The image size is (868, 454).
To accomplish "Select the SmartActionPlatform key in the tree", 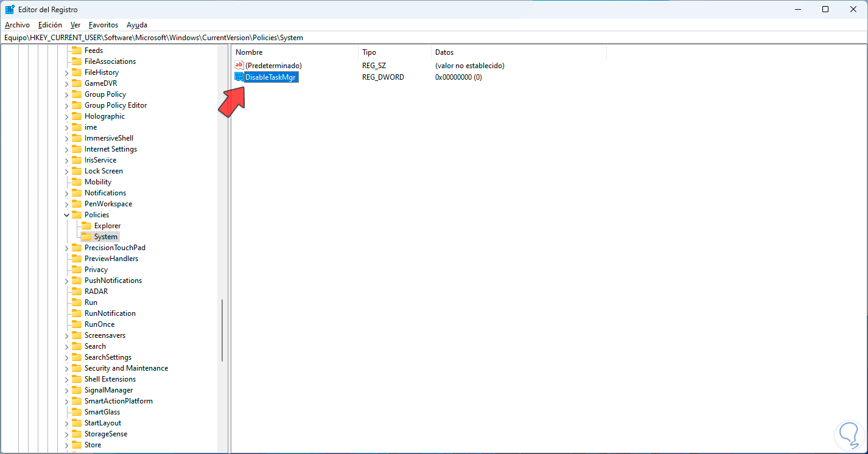I will (119, 401).
